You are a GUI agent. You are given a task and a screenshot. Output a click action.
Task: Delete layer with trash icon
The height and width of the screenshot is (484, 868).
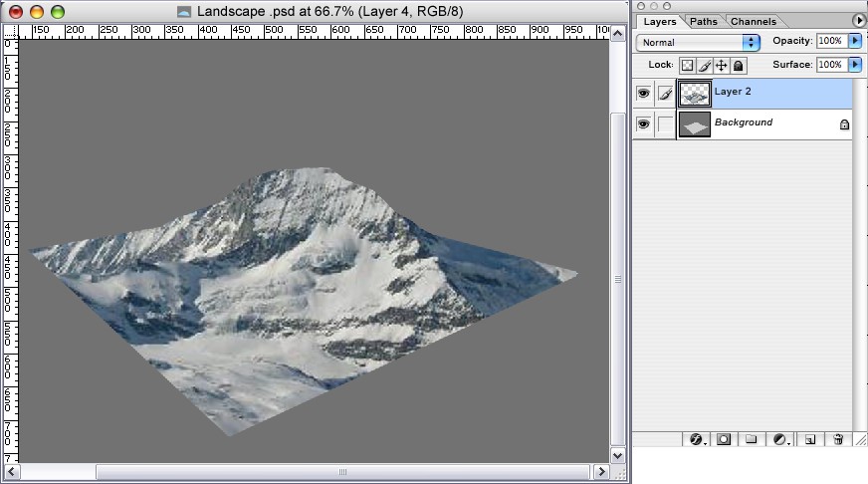coord(838,439)
